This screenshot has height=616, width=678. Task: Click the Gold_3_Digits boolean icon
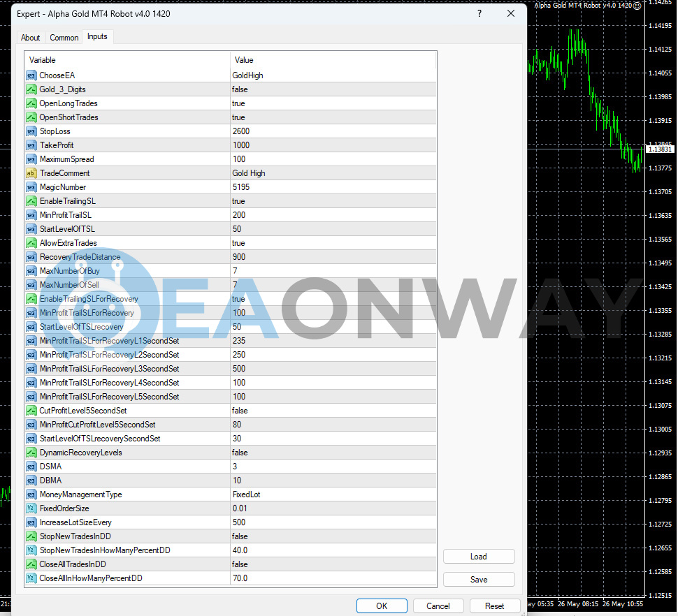31,89
